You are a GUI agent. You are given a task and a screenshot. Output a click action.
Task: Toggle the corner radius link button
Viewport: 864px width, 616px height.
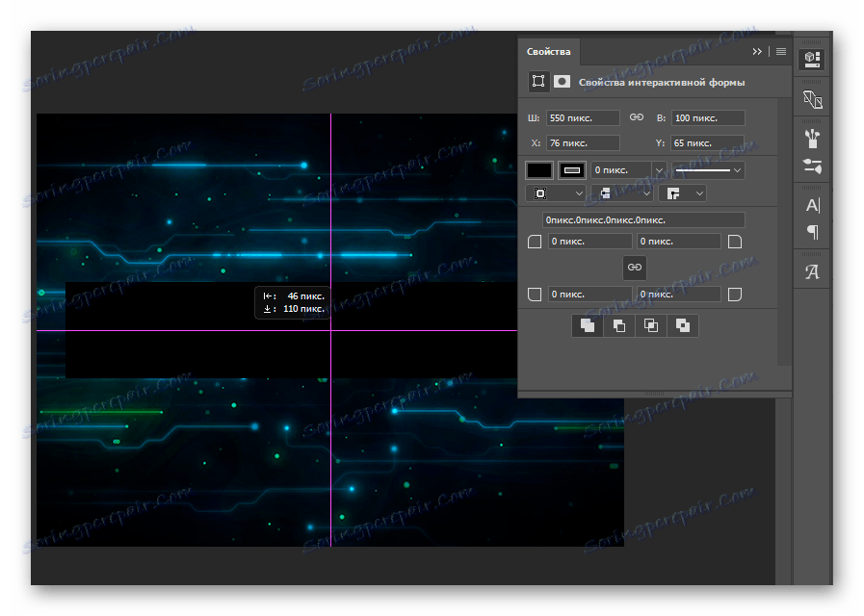pos(634,268)
